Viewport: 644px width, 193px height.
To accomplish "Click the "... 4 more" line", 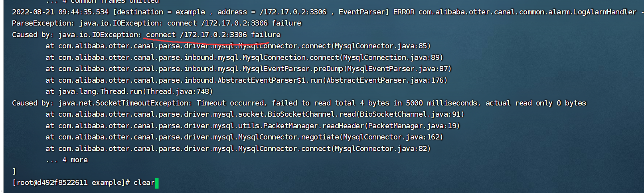I will [x=67, y=160].
